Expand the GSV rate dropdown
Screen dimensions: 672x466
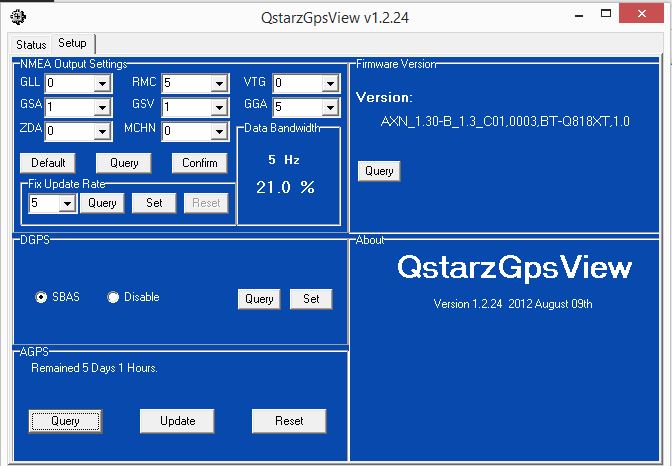219,107
